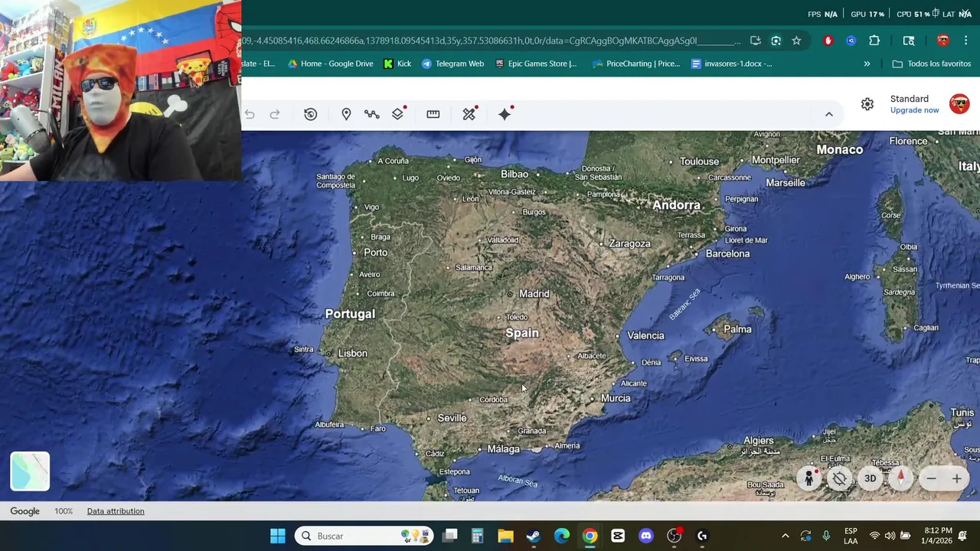The width and height of the screenshot is (980, 551).
Task: Zoom in with the plus button
Action: [x=956, y=478]
